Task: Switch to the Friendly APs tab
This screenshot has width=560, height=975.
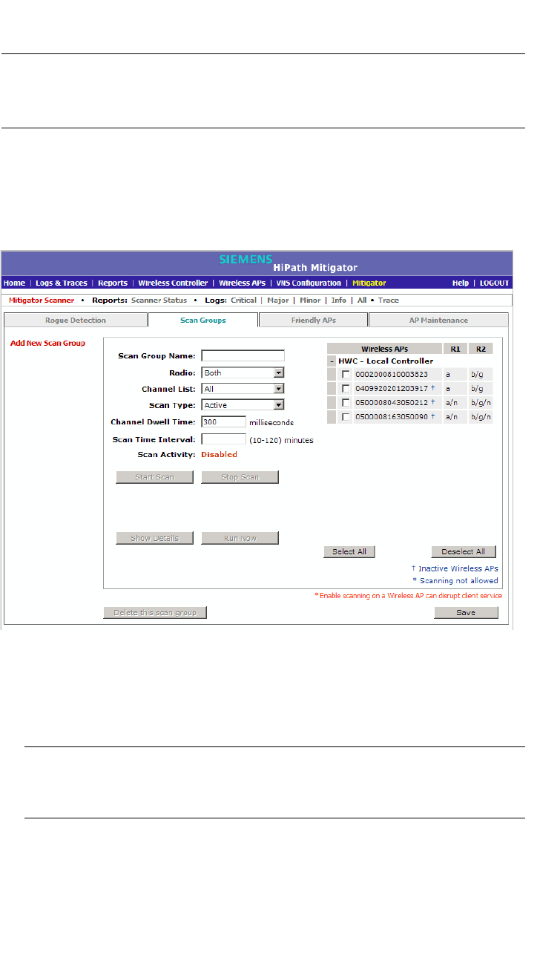Action: (x=313, y=321)
